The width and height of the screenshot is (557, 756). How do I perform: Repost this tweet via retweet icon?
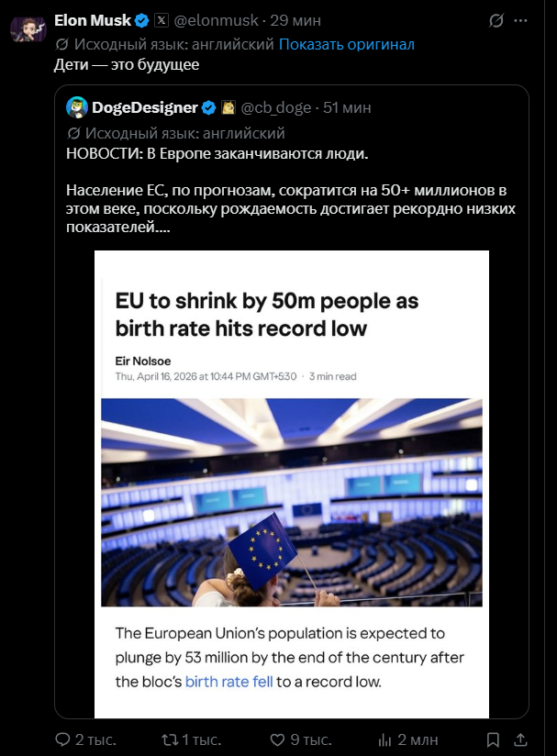point(171,739)
